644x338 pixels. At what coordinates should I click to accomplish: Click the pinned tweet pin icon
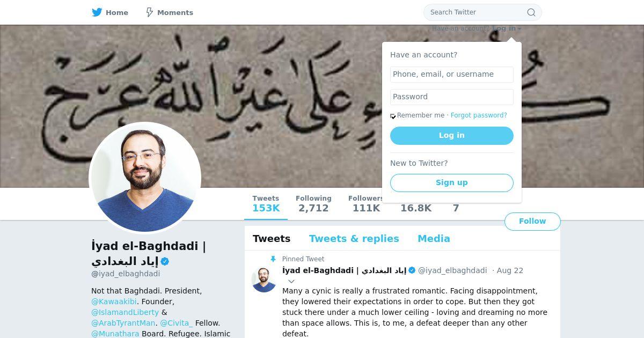pyautogui.click(x=273, y=259)
